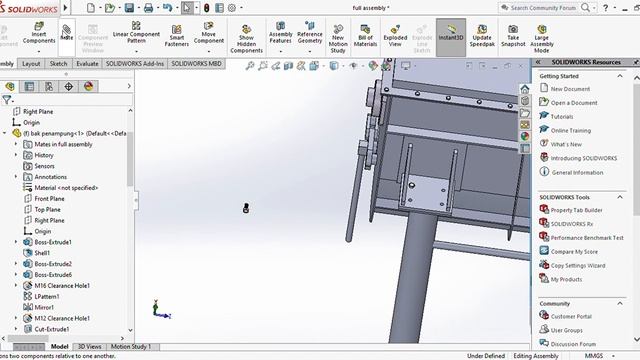Click the Smart Fasteners tool
Image resolution: width=640 pixels, height=360 pixels.
(176, 36)
